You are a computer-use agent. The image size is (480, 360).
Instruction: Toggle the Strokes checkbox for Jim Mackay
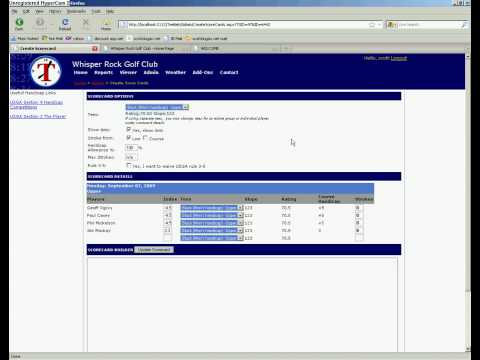(x=358, y=230)
